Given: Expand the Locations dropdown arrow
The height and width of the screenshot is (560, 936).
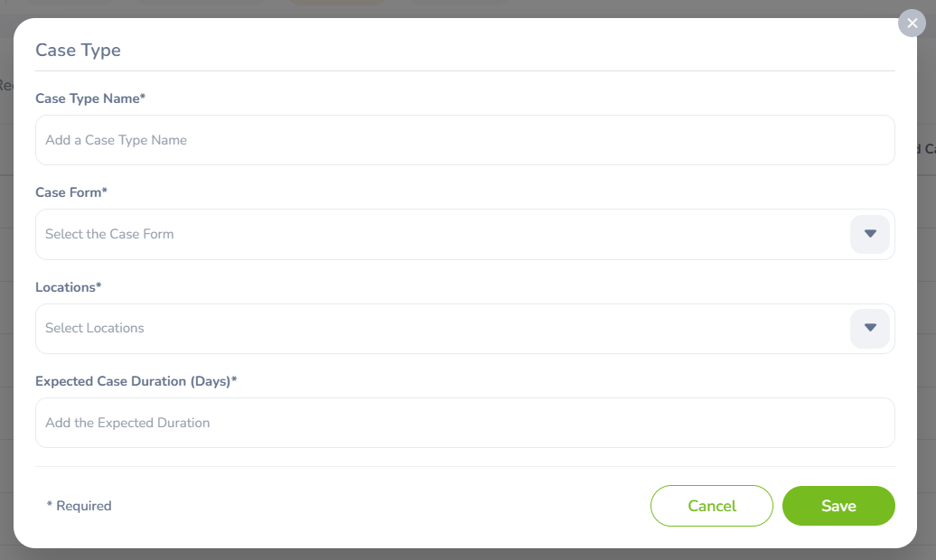Looking at the screenshot, I should click(x=870, y=328).
